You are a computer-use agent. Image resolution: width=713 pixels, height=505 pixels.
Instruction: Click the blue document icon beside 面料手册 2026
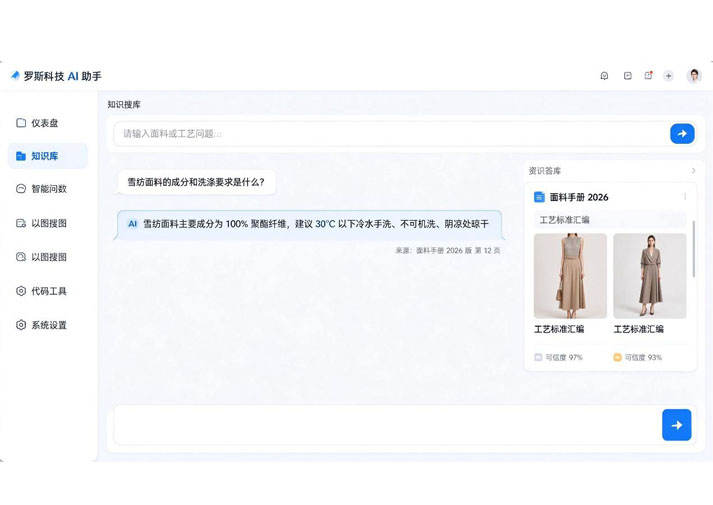(x=539, y=197)
